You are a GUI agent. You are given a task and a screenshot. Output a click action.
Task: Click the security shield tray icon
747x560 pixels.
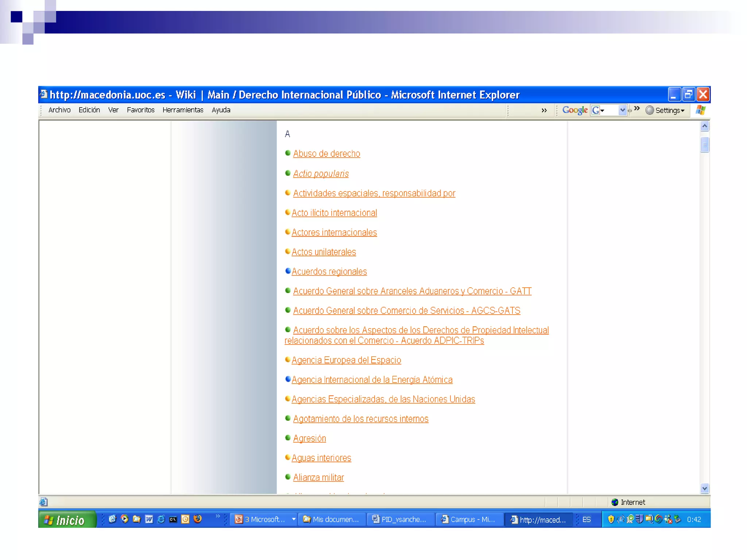click(x=611, y=519)
